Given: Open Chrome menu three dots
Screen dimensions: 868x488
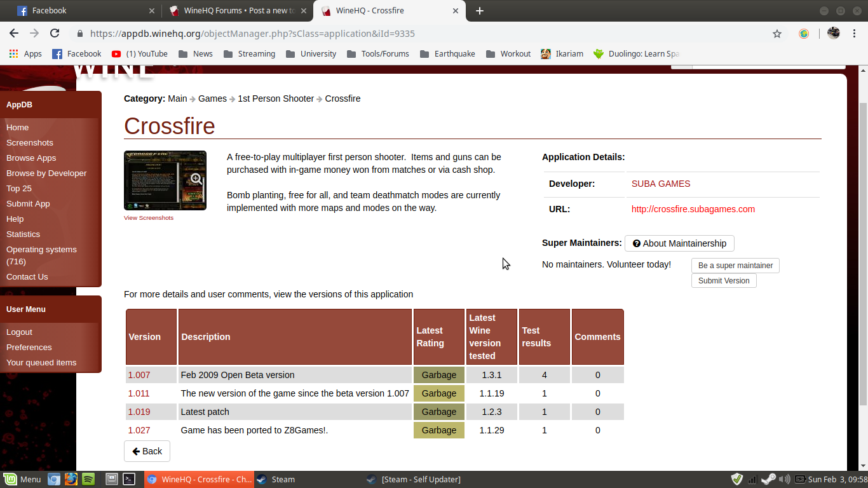Looking at the screenshot, I should click(x=854, y=34).
